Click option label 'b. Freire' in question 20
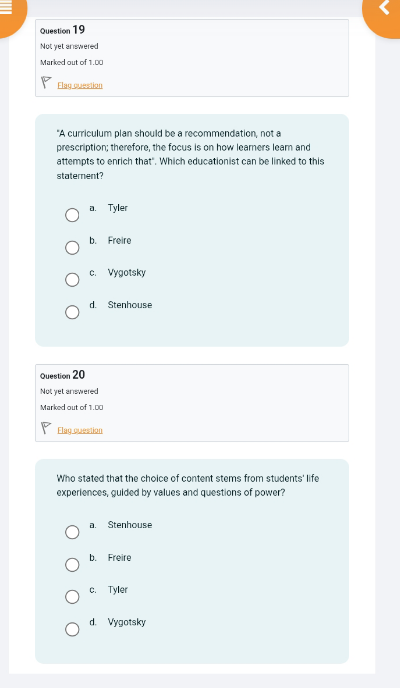The height and width of the screenshot is (688, 400). pyautogui.click(x=110, y=558)
